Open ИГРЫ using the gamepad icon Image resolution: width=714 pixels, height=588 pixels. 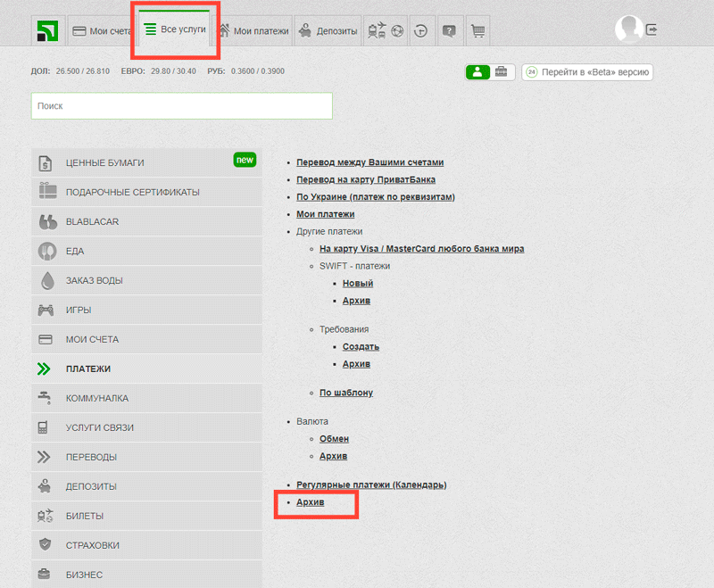coord(46,309)
